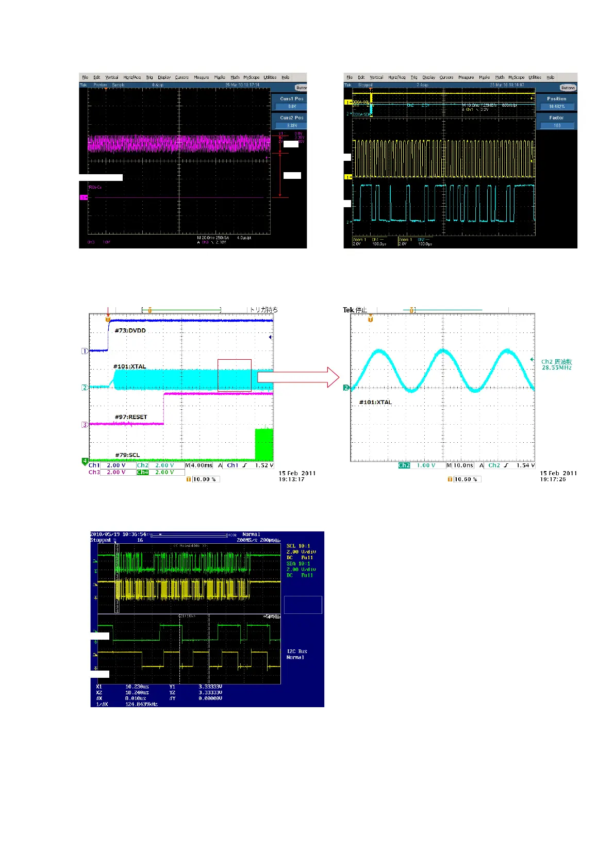Image resolution: width=614 pixels, height=868 pixels.
Task: Click the SDA 10:1 channel label
Action: [298, 563]
